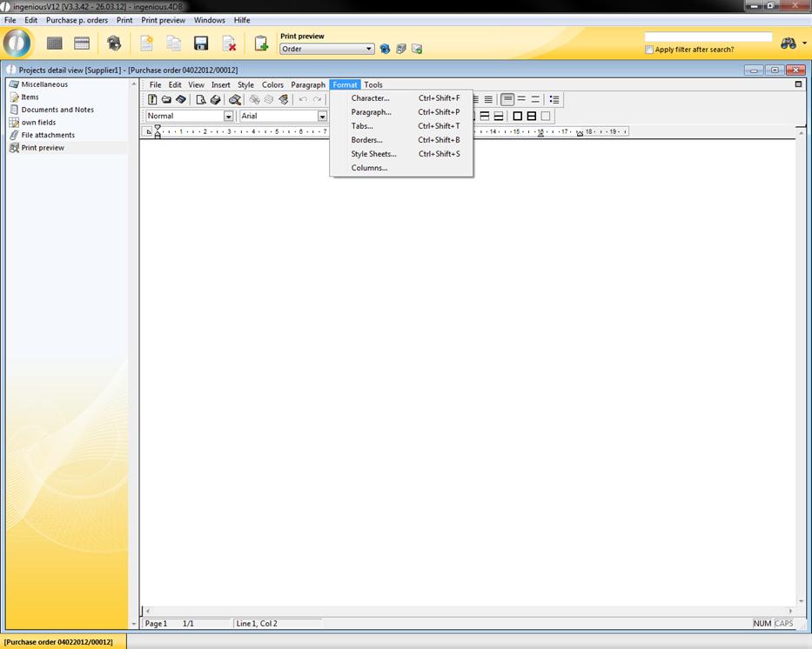
Task: Click the round ingenious logo button
Action: [x=17, y=43]
